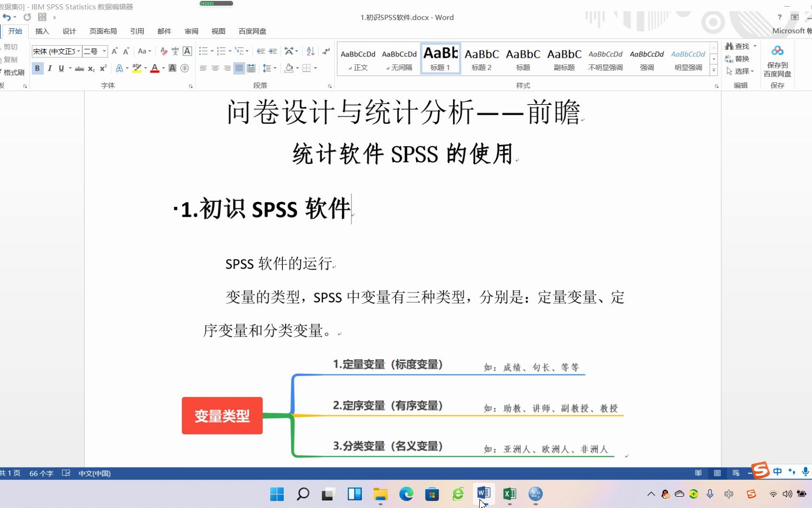The height and width of the screenshot is (508, 812).
Task: Click the paragraph shading paint bucket
Action: [289, 69]
